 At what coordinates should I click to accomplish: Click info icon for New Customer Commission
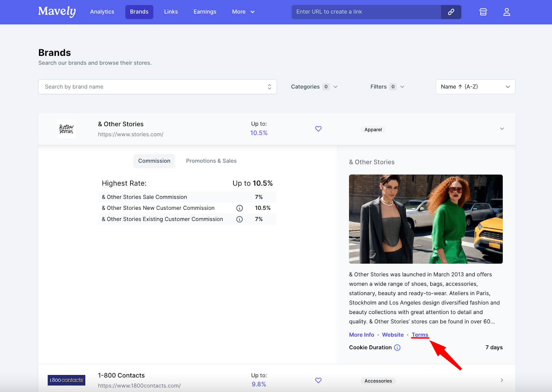pos(239,208)
